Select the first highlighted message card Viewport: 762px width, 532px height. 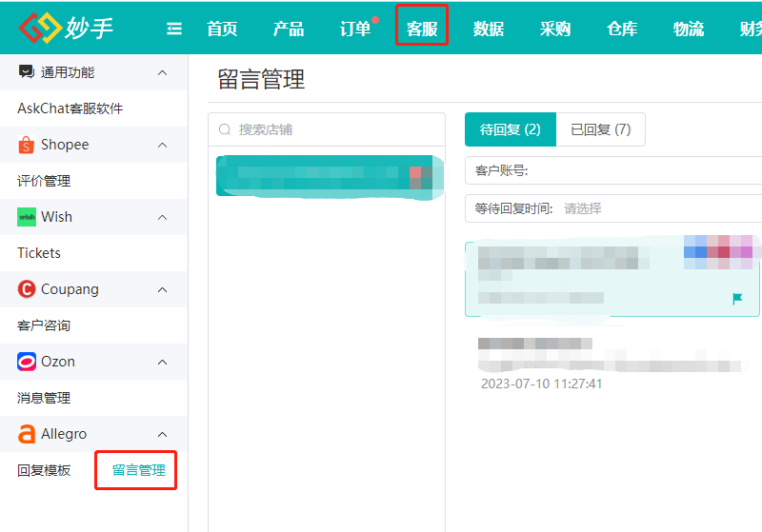click(x=612, y=279)
